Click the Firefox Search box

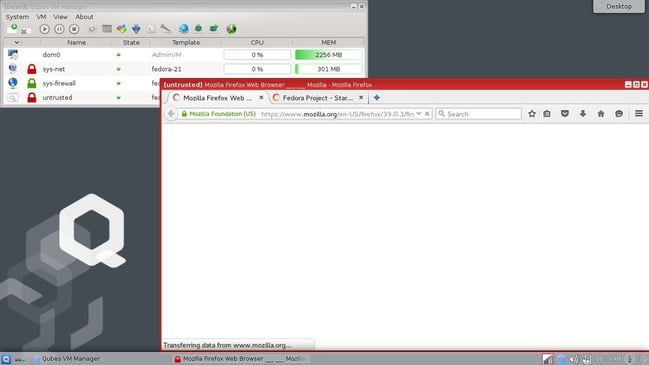point(478,114)
